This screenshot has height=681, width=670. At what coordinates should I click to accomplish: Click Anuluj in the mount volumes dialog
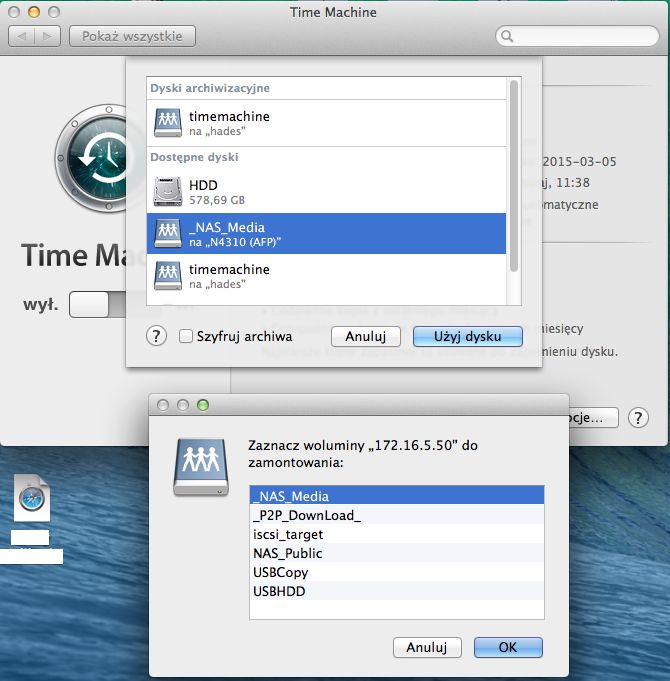[427, 647]
